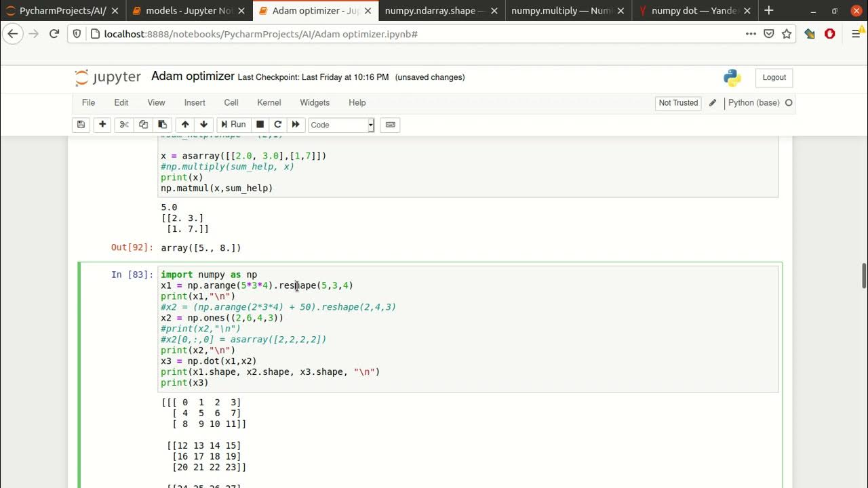Restart the kernel icon
Viewport: 868px width, 488px height.
click(277, 125)
